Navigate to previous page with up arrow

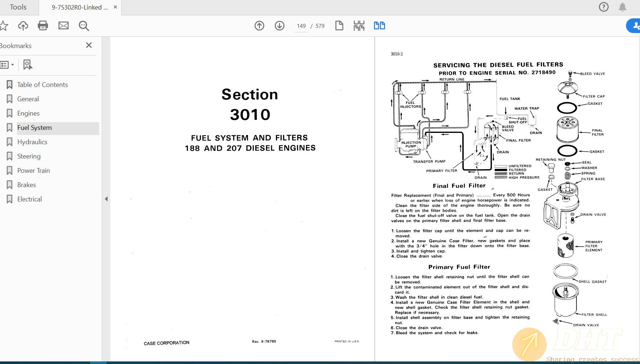click(x=259, y=26)
